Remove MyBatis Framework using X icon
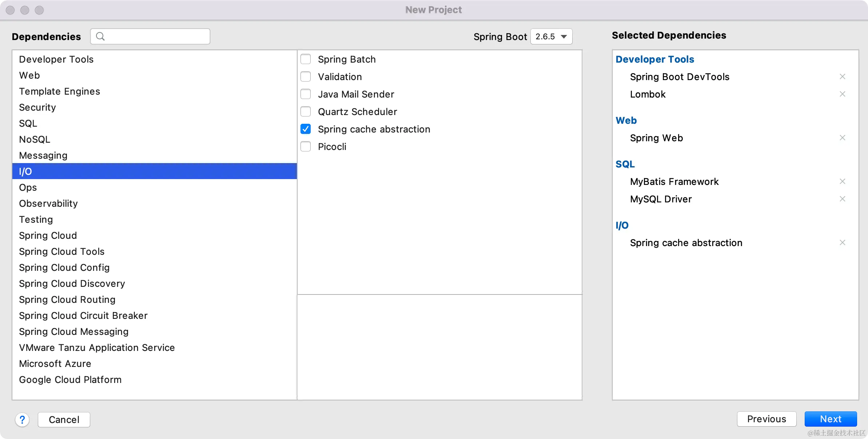Viewport: 868px width, 439px height. [842, 181]
